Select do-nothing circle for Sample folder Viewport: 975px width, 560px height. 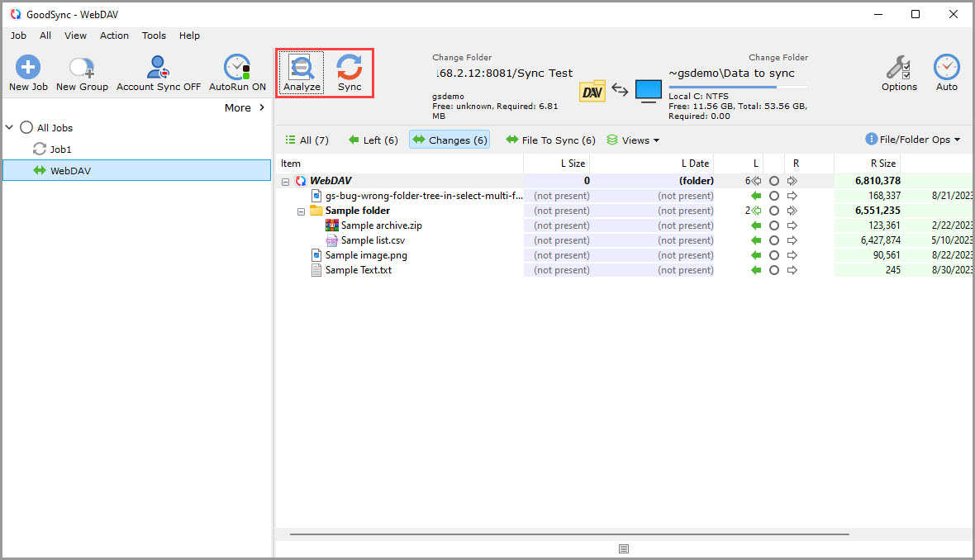774,211
